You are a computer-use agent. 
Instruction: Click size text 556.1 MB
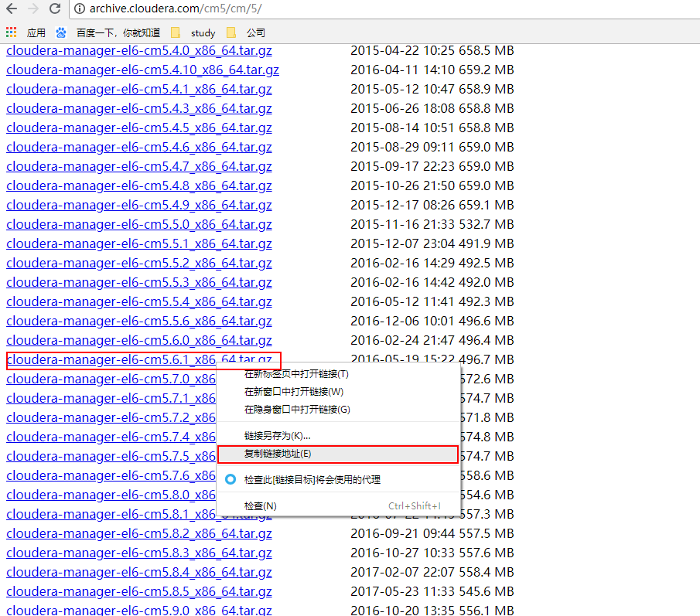coord(487,610)
